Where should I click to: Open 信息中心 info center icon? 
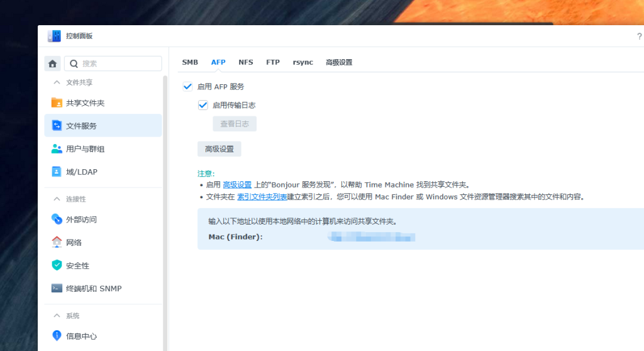click(x=57, y=336)
